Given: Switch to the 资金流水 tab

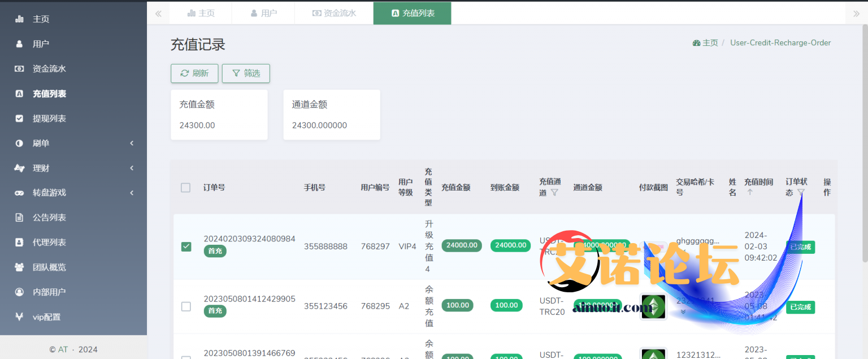Looking at the screenshot, I should [334, 13].
